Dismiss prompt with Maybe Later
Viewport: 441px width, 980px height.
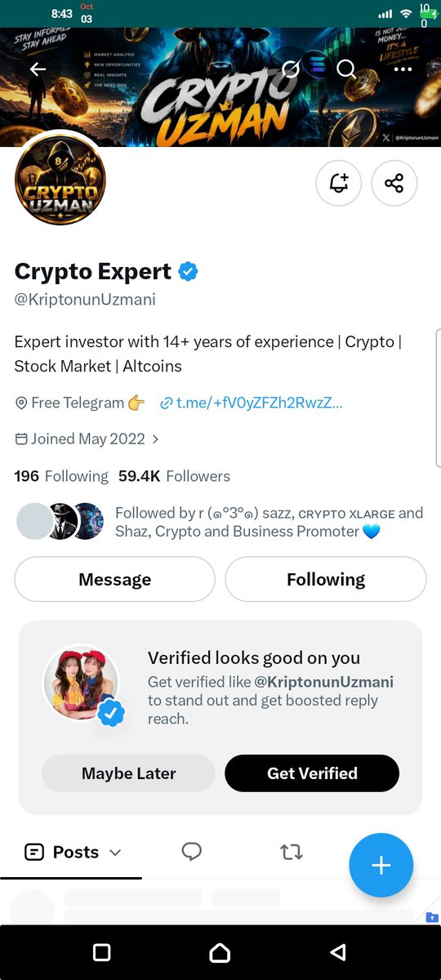pyautogui.click(x=129, y=773)
